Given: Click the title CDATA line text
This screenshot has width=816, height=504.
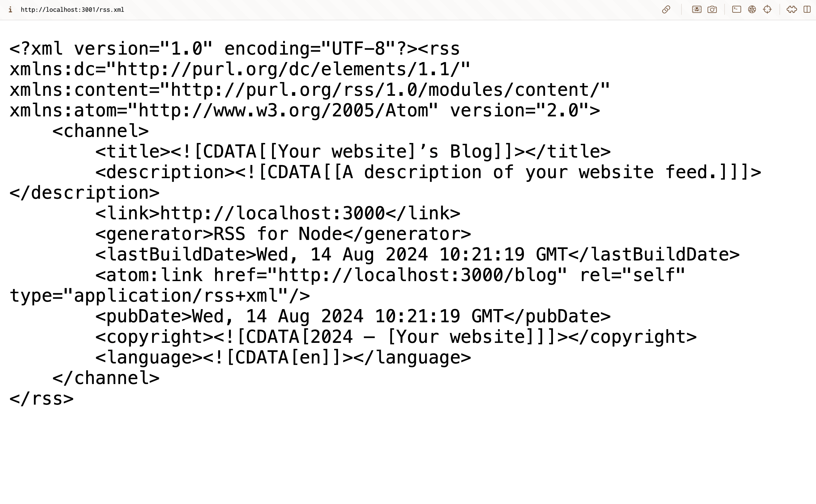Looking at the screenshot, I should 353,152.
